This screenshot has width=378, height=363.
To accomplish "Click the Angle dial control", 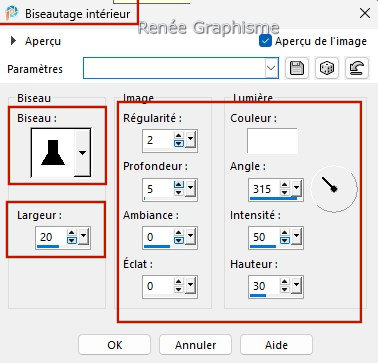I will pos(334,189).
